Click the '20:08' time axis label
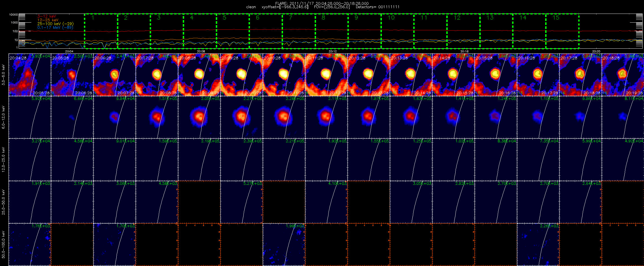 coord(201,52)
